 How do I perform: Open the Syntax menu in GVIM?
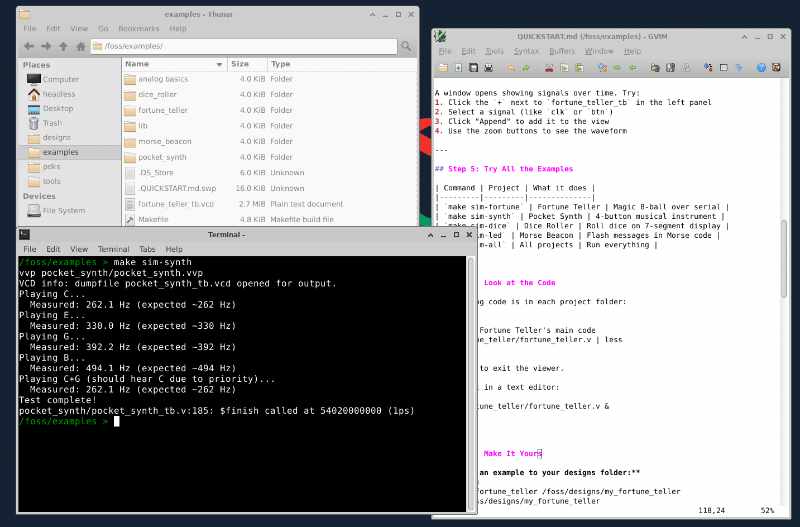tap(526, 51)
